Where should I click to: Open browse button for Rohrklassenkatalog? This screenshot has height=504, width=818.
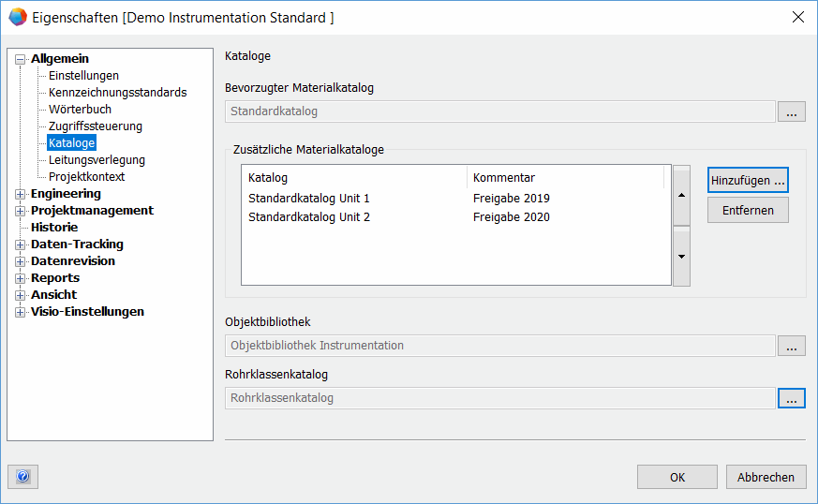click(791, 398)
